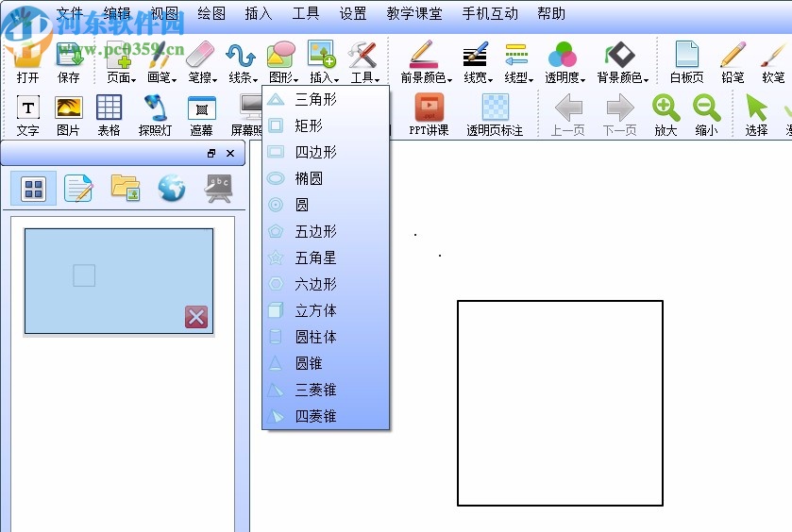Choose 前景颜色 foreground color
Viewport: 792px width, 532px height.
tap(426, 62)
